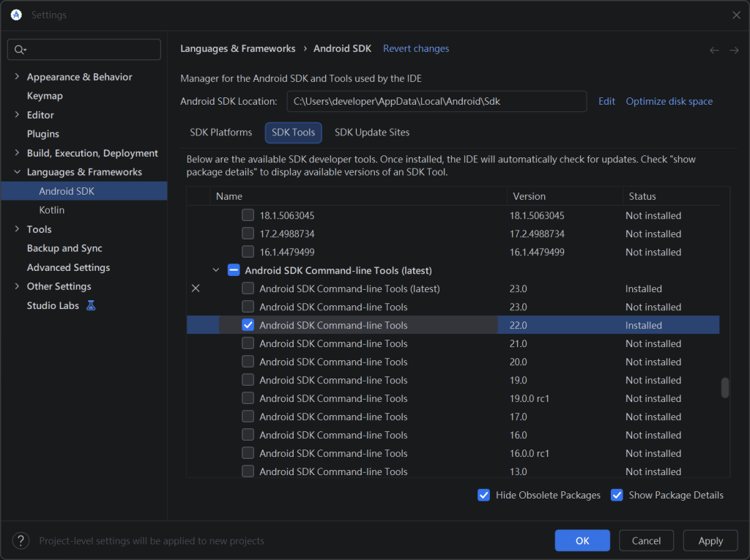Screen dimensions: 750x560
Task: Check the 17.2.4988734 package checkbox
Action: coord(248,234)
